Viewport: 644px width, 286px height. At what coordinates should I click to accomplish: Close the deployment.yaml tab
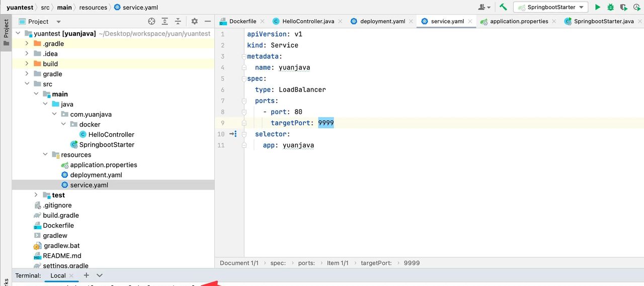click(x=412, y=22)
